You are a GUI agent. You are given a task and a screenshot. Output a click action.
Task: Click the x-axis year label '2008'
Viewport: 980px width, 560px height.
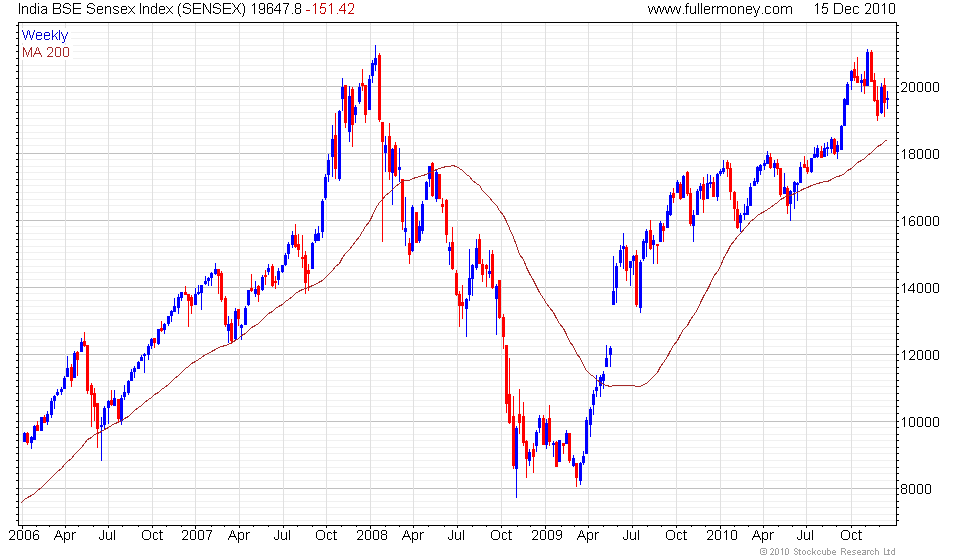pos(372,536)
